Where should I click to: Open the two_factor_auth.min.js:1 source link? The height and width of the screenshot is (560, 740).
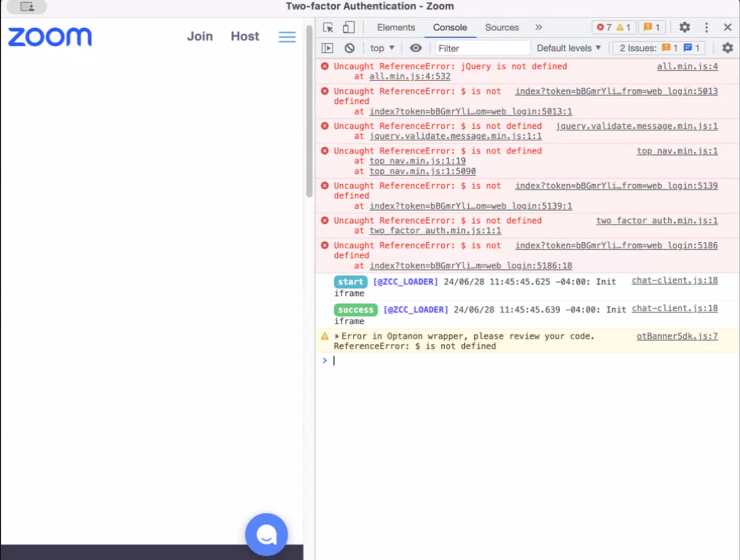656,221
